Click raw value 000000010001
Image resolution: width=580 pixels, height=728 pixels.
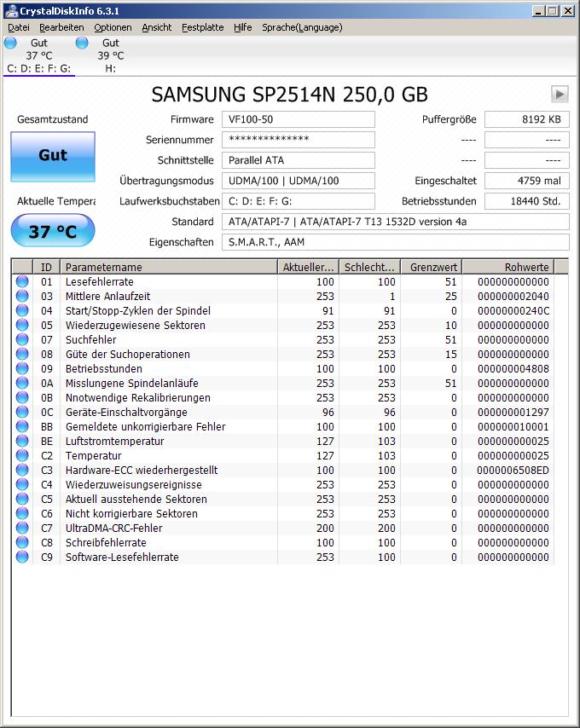[513, 427]
